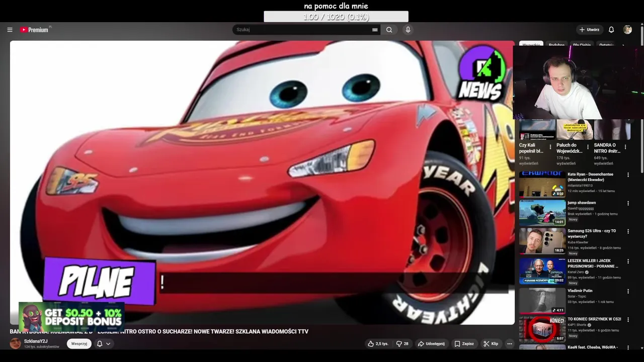Open 'TO KONIEC SKRZYNEK W CS2!' thumbnail
This screenshot has height=362, width=644.
[x=542, y=329]
